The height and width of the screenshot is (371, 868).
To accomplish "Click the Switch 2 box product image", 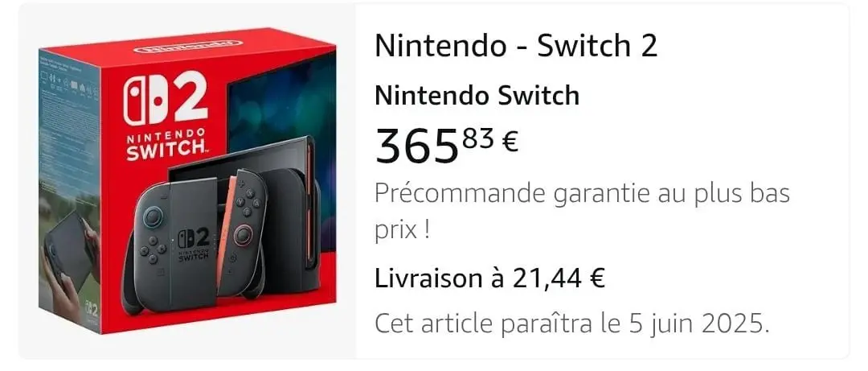I will [x=187, y=181].
